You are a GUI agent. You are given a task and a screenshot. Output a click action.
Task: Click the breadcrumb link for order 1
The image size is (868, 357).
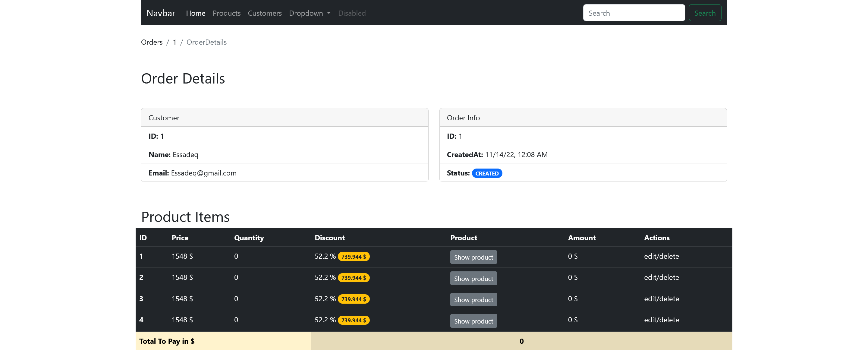(175, 42)
